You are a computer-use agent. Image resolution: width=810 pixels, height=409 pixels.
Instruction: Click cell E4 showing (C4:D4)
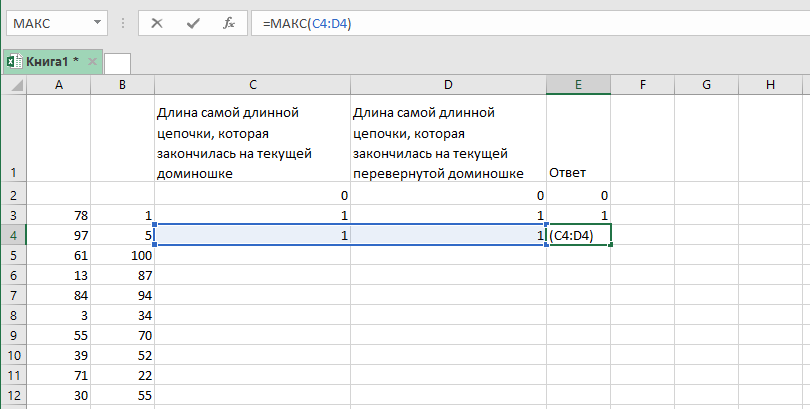pos(578,235)
